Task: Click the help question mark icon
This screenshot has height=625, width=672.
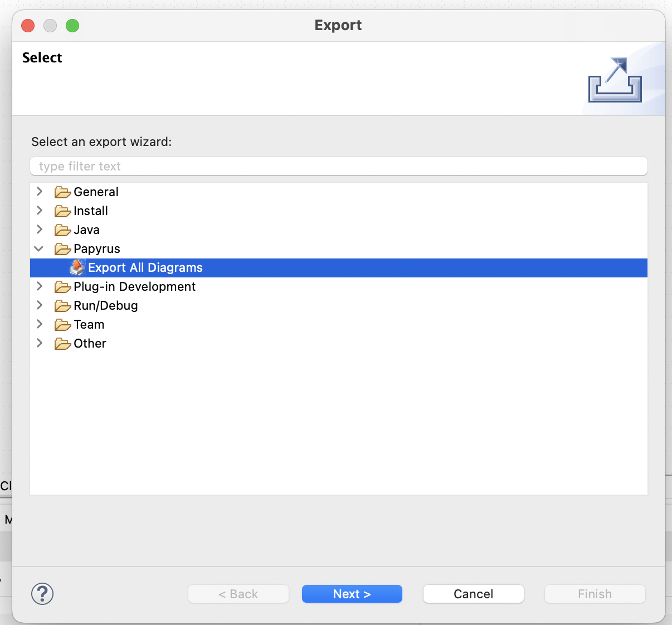Action: (x=42, y=594)
